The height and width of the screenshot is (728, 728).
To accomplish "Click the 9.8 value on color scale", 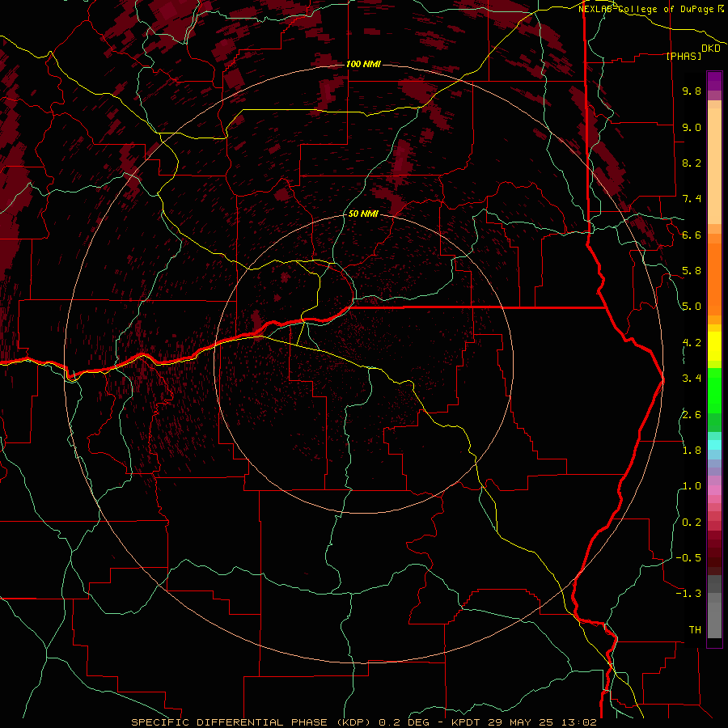I will [x=692, y=91].
